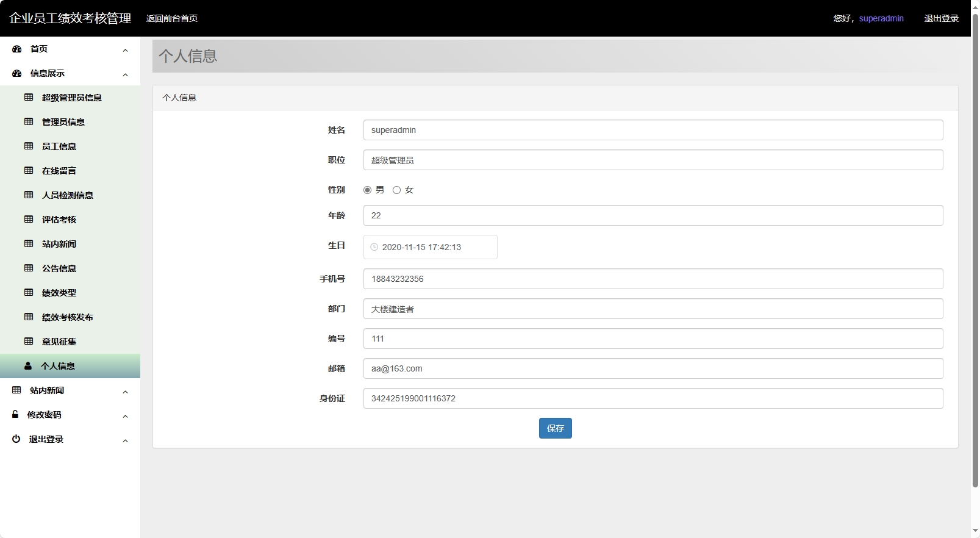Viewport: 980px width, 538px height.
Task: Click the 职位 input field
Action: 653,160
